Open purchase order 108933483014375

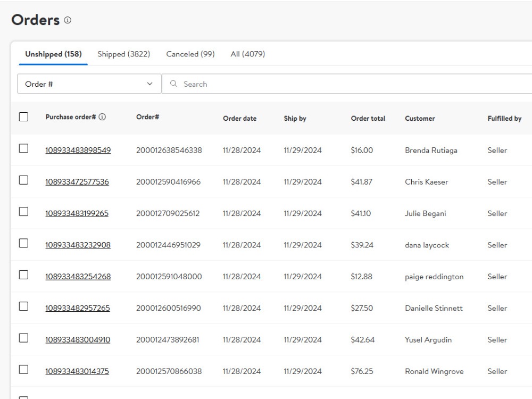click(77, 371)
